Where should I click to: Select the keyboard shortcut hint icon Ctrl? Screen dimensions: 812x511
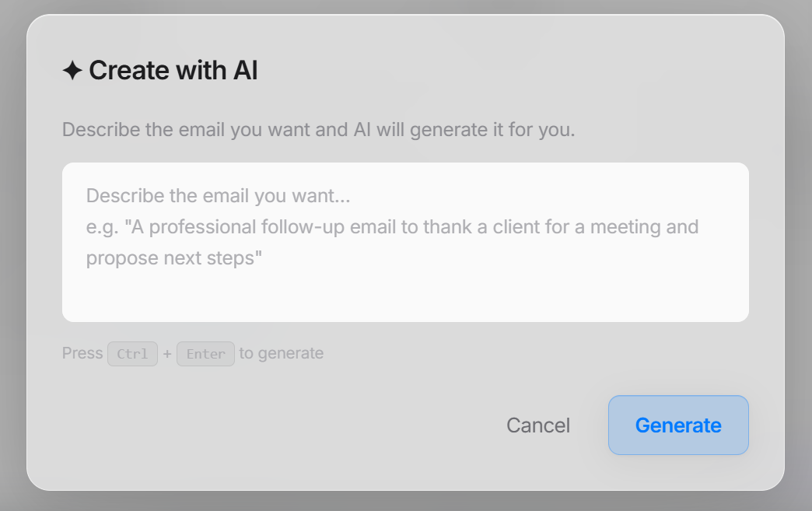131,353
